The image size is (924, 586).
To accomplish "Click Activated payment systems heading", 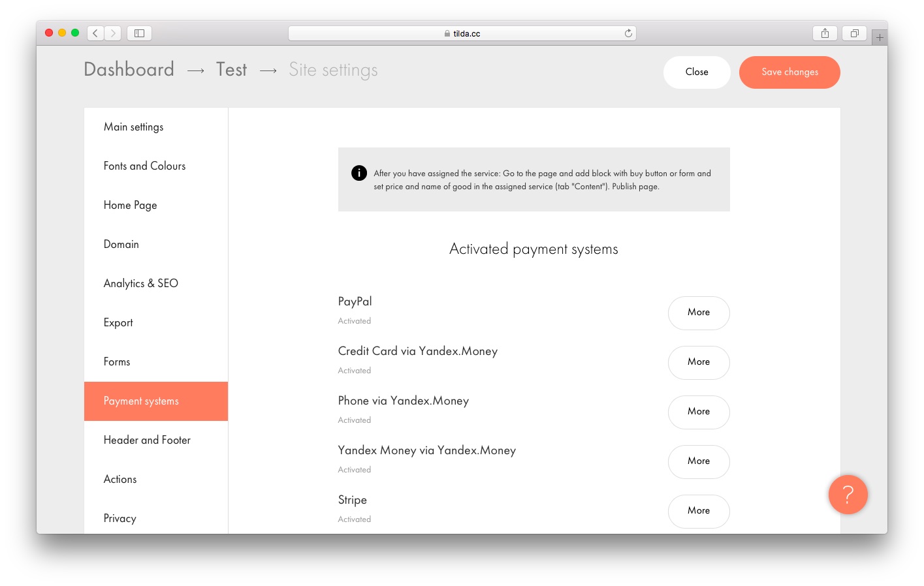I will (534, 249).
